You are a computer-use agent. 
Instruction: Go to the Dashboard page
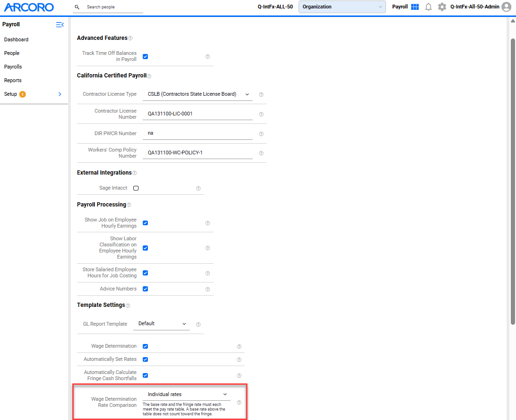pyautogui.click(x=16, y=39)
